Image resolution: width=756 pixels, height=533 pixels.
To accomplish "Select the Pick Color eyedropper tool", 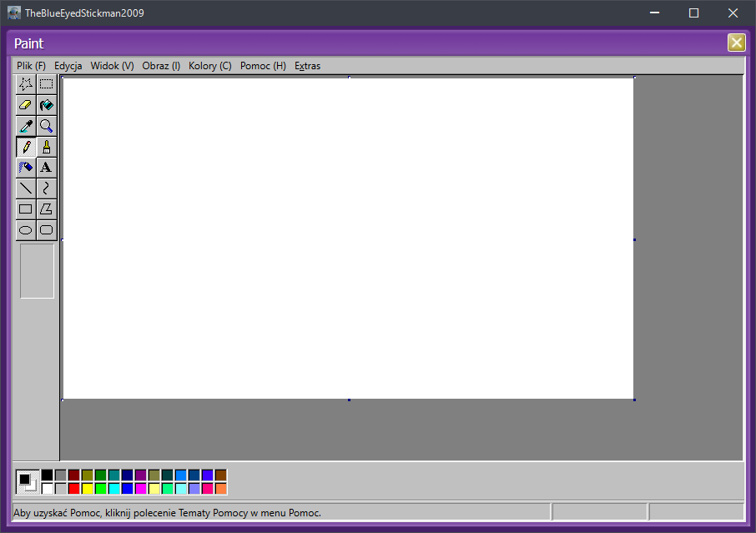I will pos(26,126).
